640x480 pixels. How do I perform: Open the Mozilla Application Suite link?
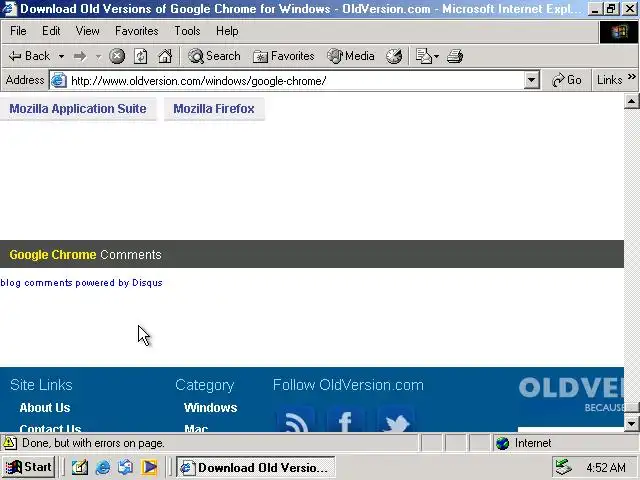[78, 109]
